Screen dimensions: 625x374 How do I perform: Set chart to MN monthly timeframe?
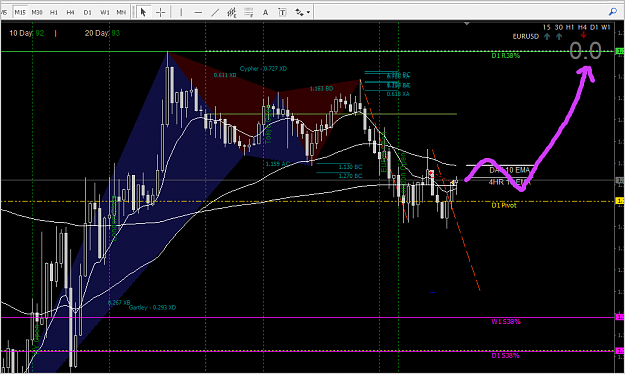coord(121,12)
